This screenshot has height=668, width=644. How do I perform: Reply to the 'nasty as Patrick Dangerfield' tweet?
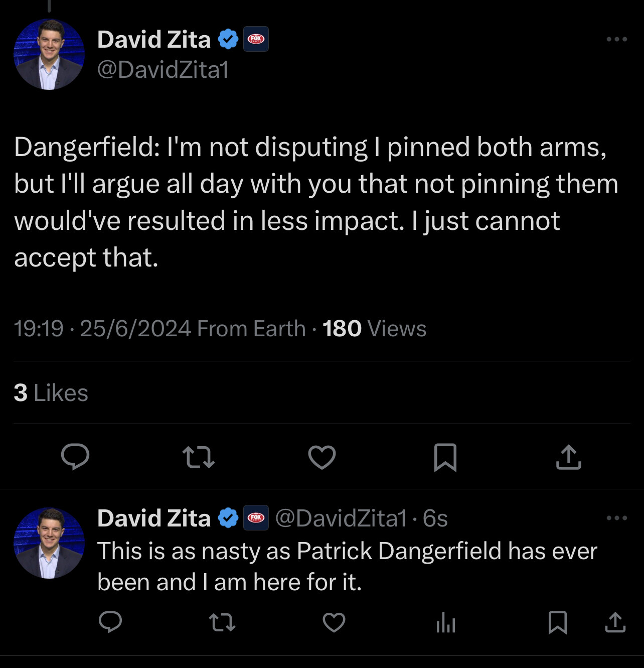(x=110, y=622)
